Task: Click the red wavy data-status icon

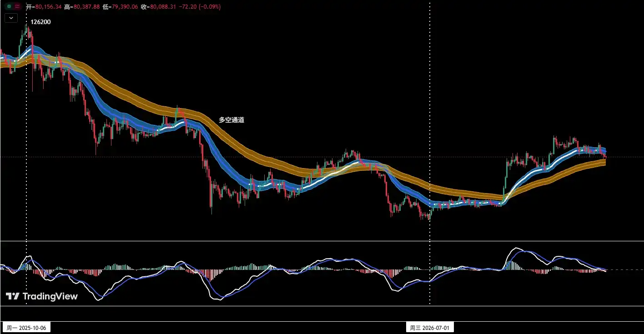Action: [17, 7]
